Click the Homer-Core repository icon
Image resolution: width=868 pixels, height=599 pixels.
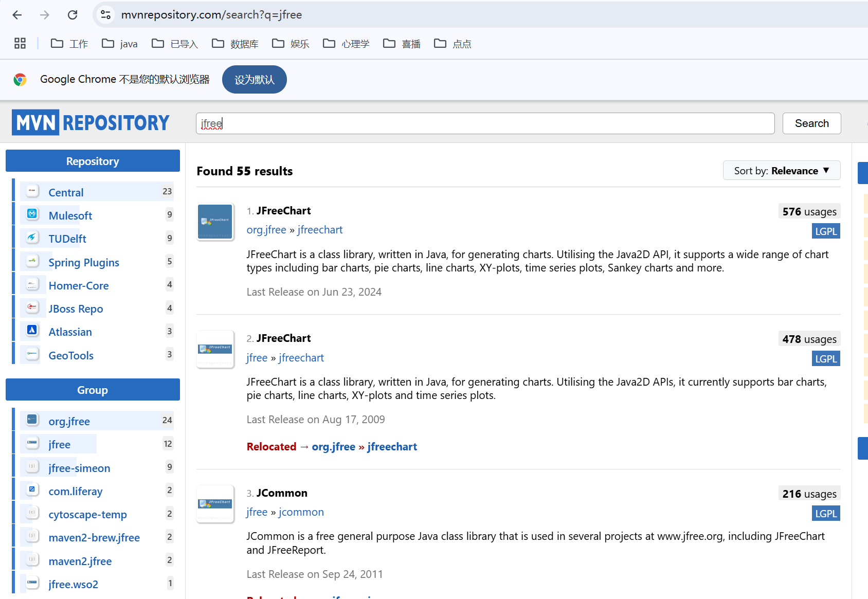[32, 284]
